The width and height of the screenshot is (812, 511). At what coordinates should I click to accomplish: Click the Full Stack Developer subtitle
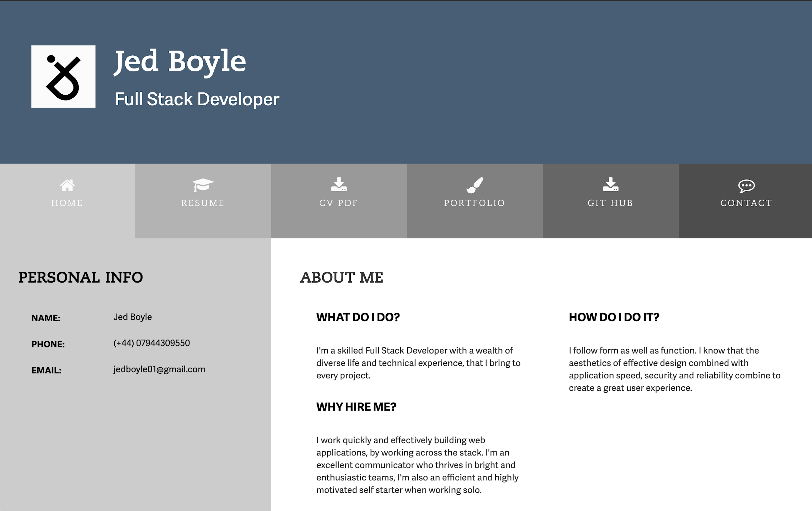coord(197,99)
